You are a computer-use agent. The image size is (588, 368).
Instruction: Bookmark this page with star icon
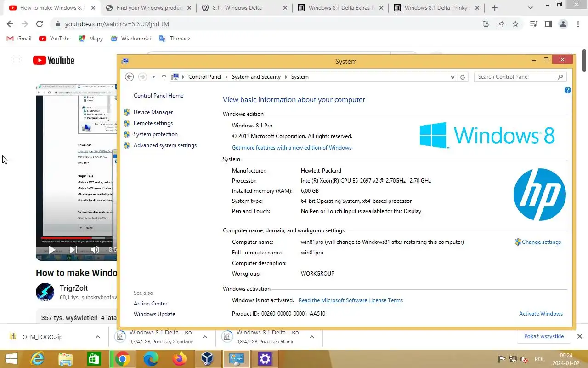[x=515, y=24]
